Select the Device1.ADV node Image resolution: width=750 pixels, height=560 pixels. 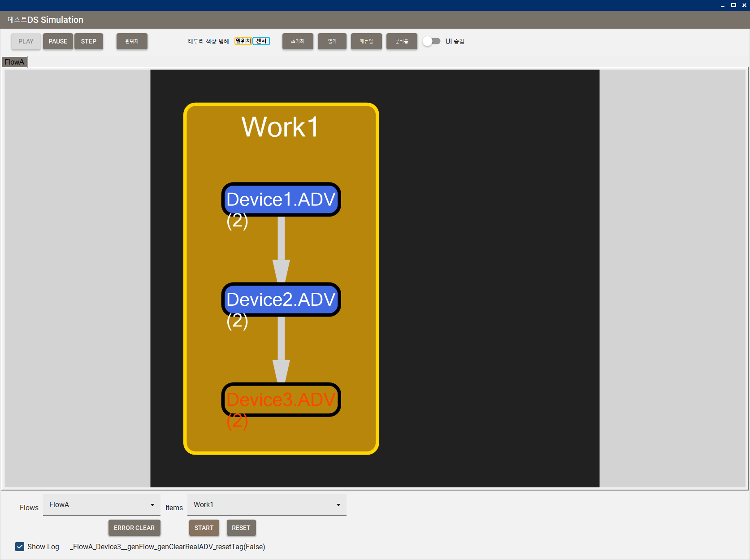pos(281,199)
